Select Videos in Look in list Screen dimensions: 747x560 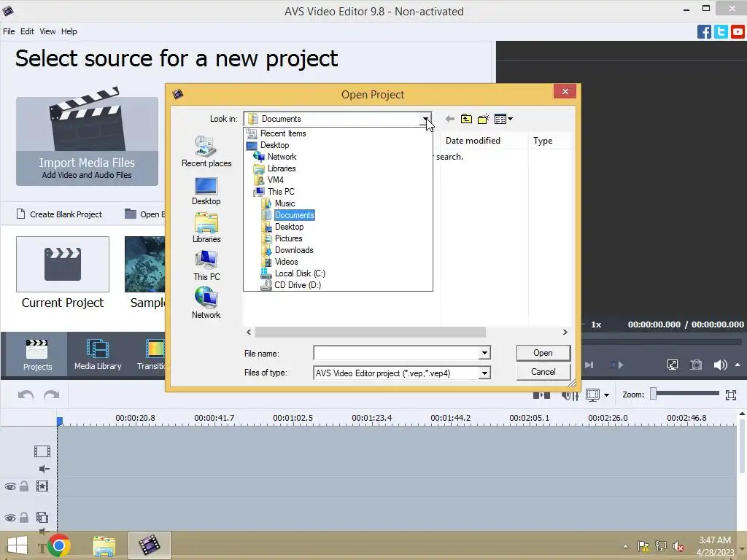286,262
